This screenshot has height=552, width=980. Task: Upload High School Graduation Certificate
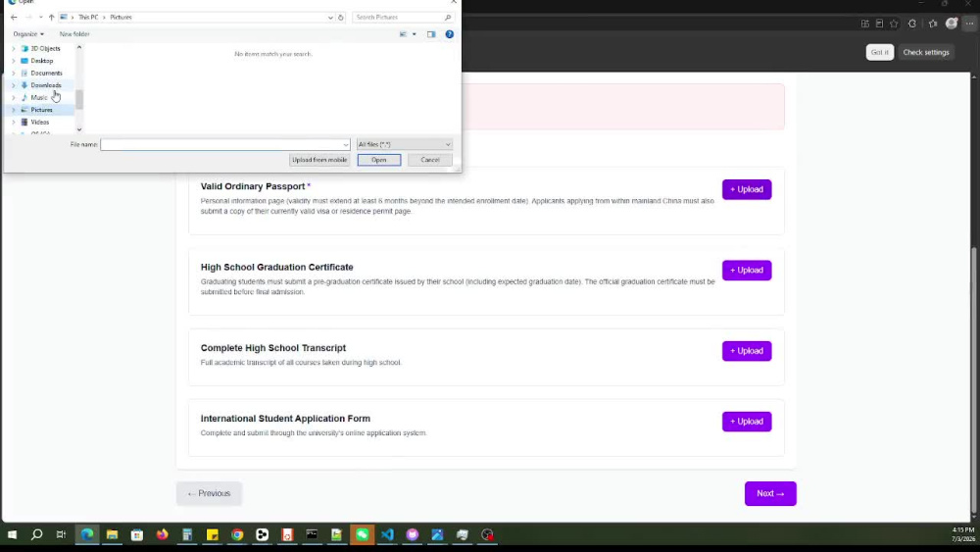click(x=746, y=270)
